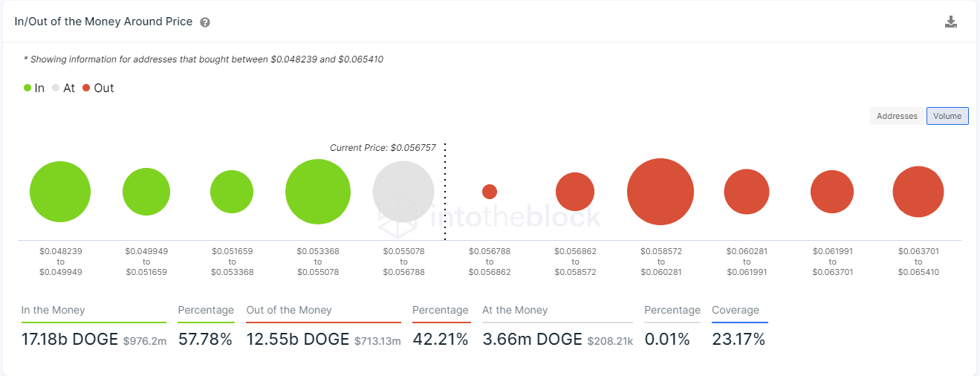Click the download chart icon
The height and width of the screenshot is (376, 980).
tap(950, 22)
